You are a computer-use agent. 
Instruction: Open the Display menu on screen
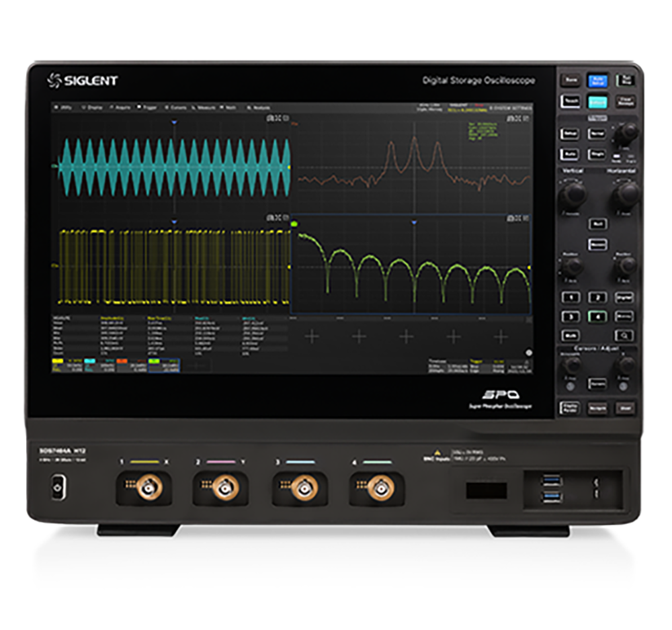tap(92, 107)
